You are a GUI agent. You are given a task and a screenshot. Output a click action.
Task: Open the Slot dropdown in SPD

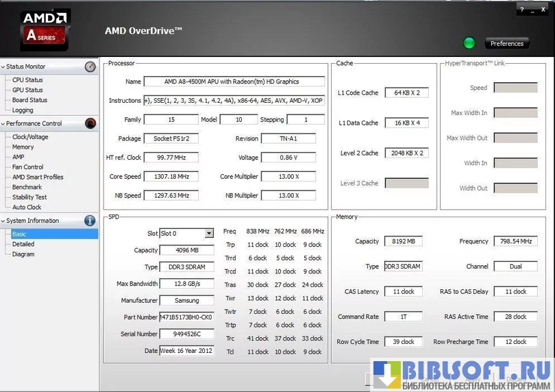pos(208,234)
